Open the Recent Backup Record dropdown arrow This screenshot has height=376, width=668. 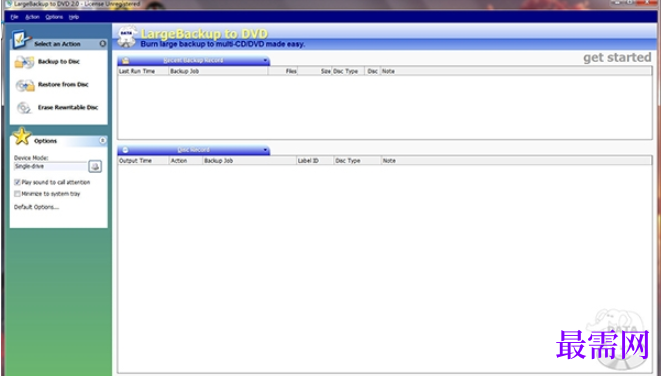click(265, 60)
